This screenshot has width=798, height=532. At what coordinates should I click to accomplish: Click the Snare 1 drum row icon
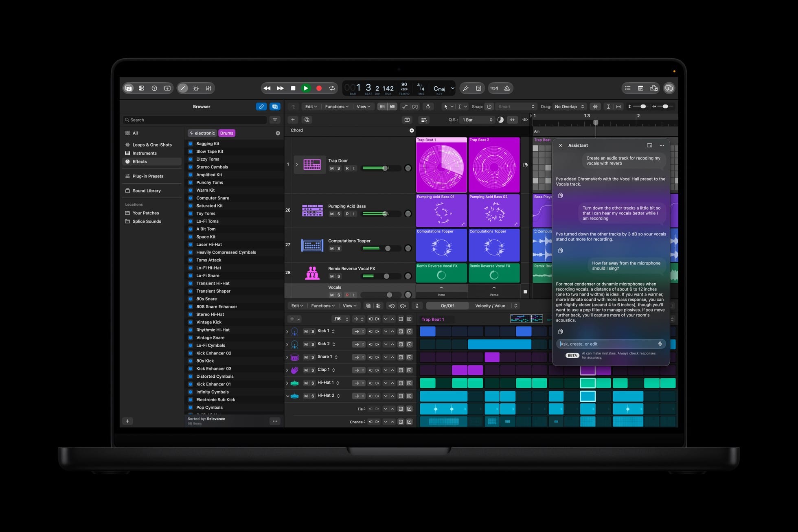point(295,357)
